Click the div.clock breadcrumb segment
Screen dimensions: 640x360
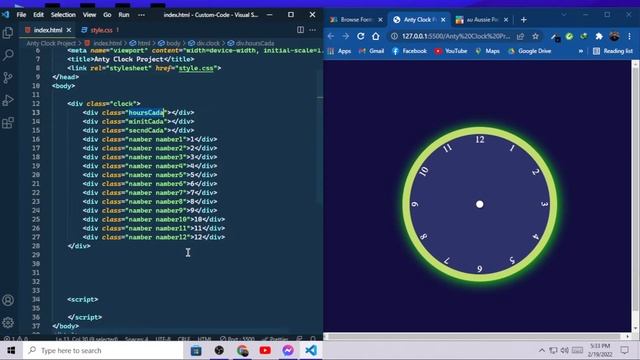(204, 43)
